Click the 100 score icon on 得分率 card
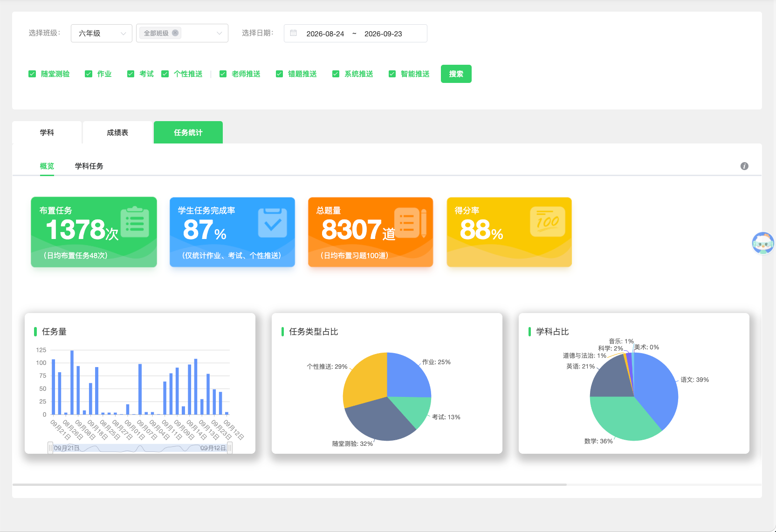The width and height of the screenshot is (776, 532). pos(548,222)
